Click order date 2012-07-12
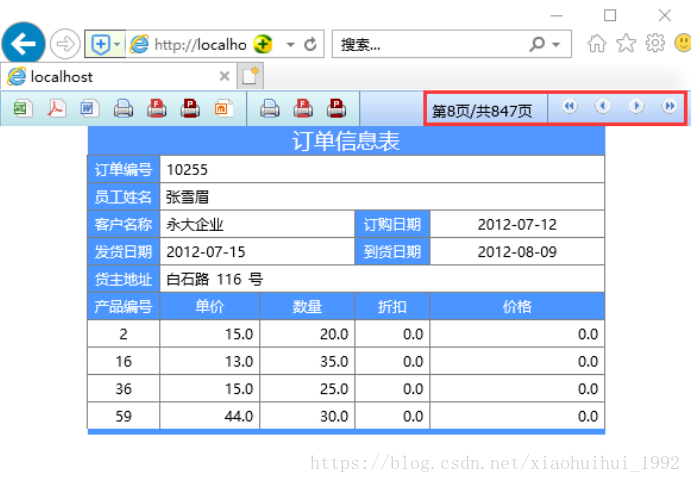Viewport: 691px width, 483px height. tap(517, 224)
